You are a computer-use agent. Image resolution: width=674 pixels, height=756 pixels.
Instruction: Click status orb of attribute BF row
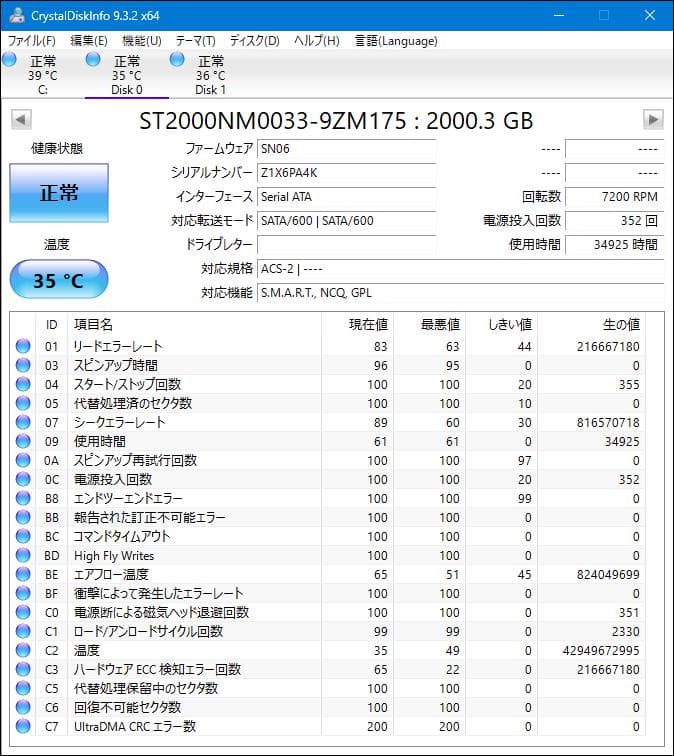(x=23, y=593)
